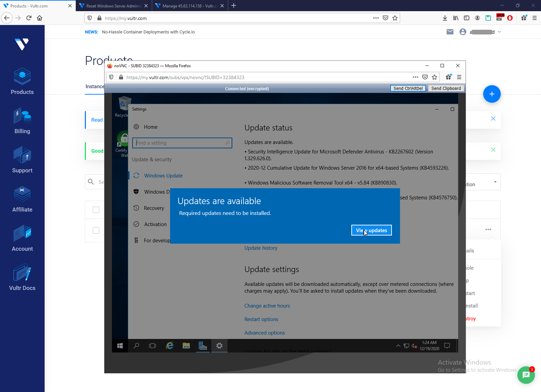Switch to the Products - Vultr.com tab

tap(37, 6)
